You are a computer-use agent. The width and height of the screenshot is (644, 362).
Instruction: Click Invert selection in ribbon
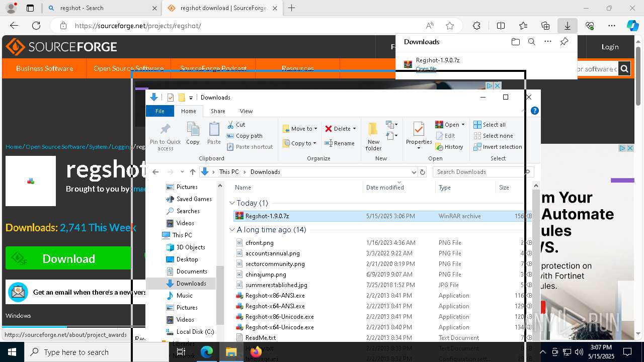tap(498, 147)
